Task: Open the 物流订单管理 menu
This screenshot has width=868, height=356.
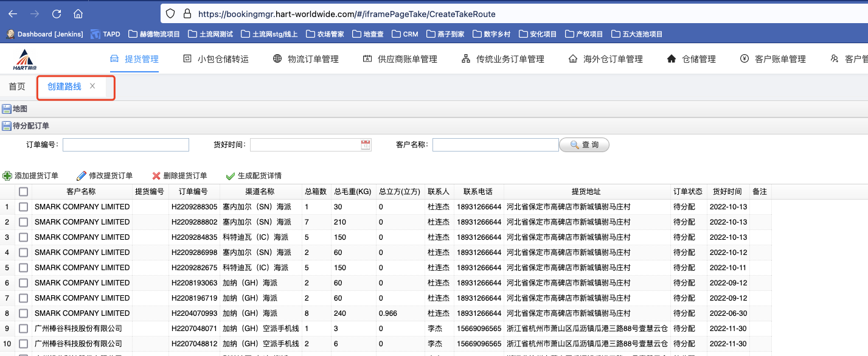Action: (305, 59)
